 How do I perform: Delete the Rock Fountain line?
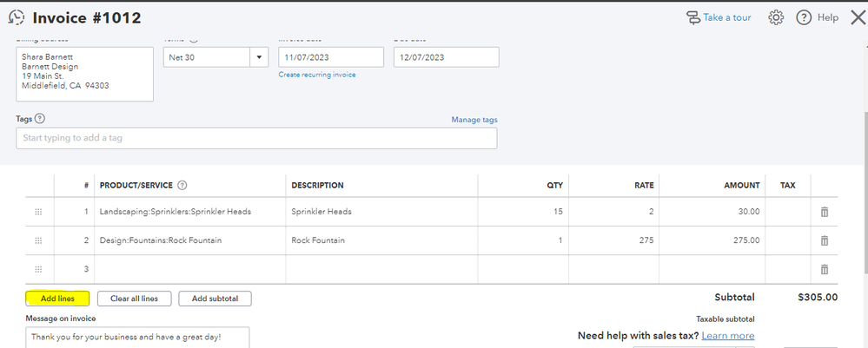click(x=825, y=240)
